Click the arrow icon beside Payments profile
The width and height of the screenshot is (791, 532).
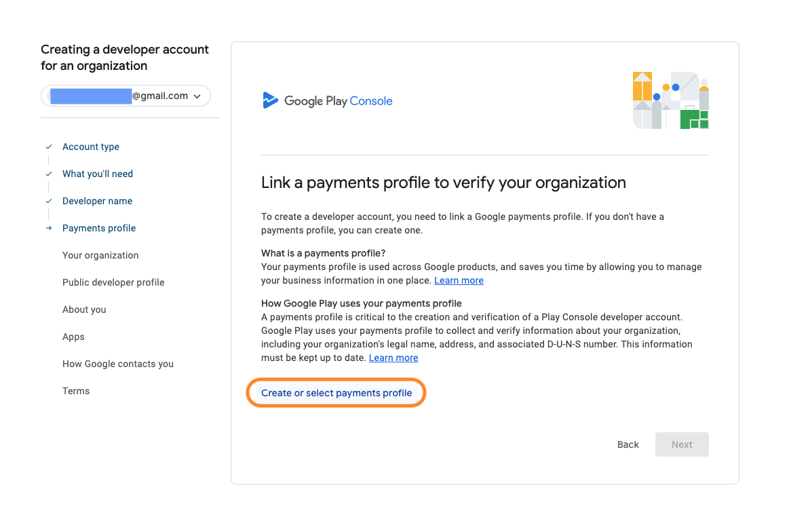pyautogui.click(x=49, y=228)
